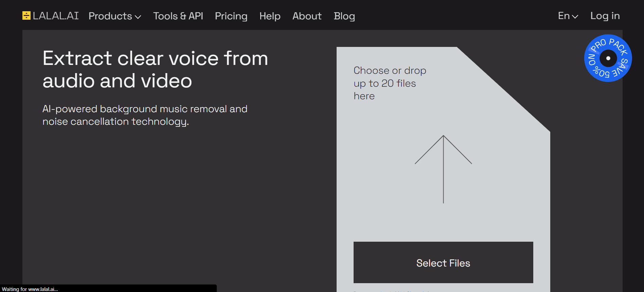
Task: Click the LALAL.AI wordmark text
Action: 56,15
